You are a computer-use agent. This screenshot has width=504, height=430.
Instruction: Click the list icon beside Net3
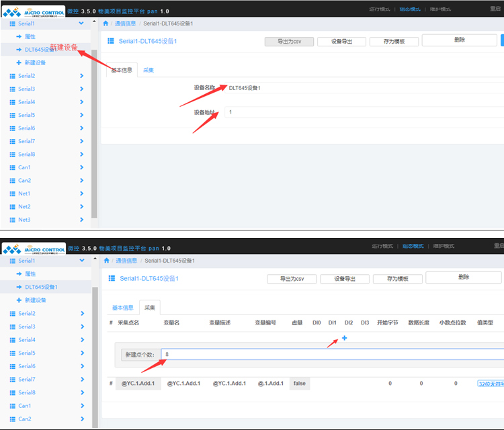(x=12, y=220)
